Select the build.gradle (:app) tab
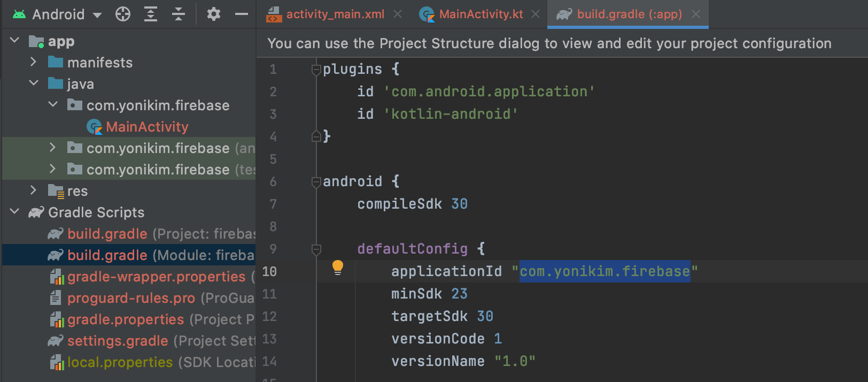 (629, 14)
